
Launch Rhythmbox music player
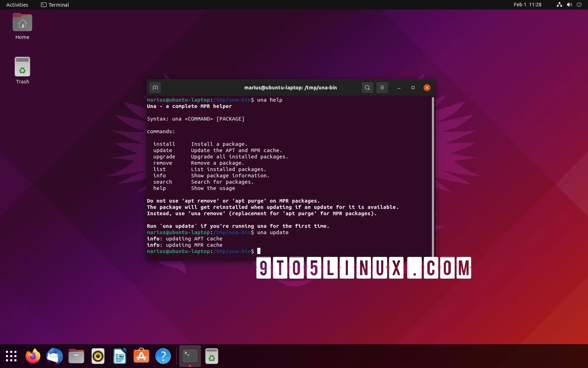(98, 356)
